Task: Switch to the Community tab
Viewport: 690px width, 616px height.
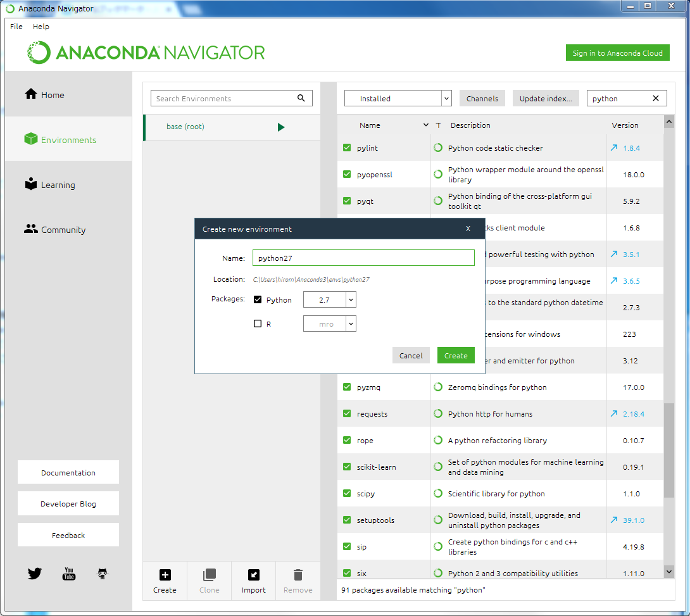Action: tap(68, 229)
